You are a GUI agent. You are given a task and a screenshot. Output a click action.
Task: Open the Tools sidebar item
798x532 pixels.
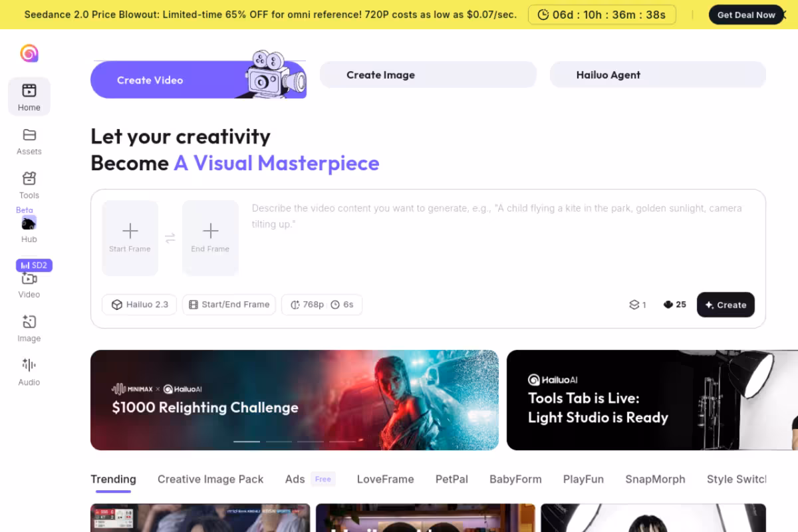29,186
